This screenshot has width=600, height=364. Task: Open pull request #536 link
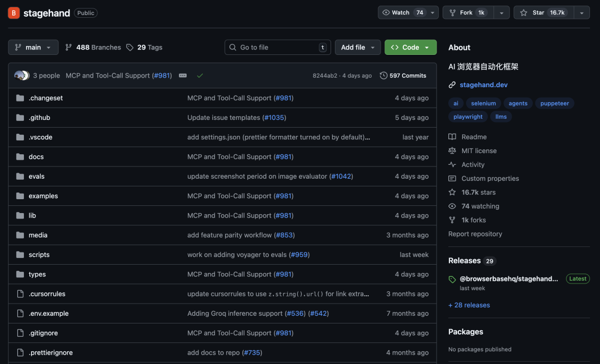[295, 314]
